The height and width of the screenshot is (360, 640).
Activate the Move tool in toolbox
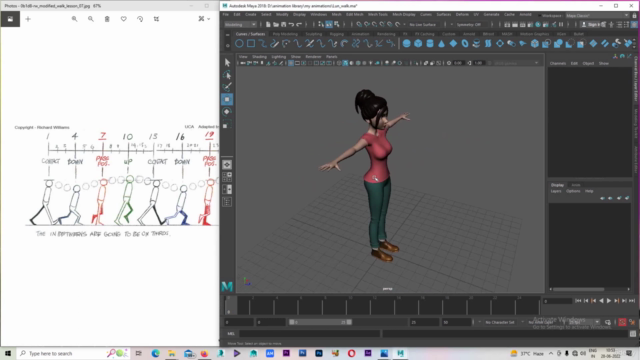point(227,99)
